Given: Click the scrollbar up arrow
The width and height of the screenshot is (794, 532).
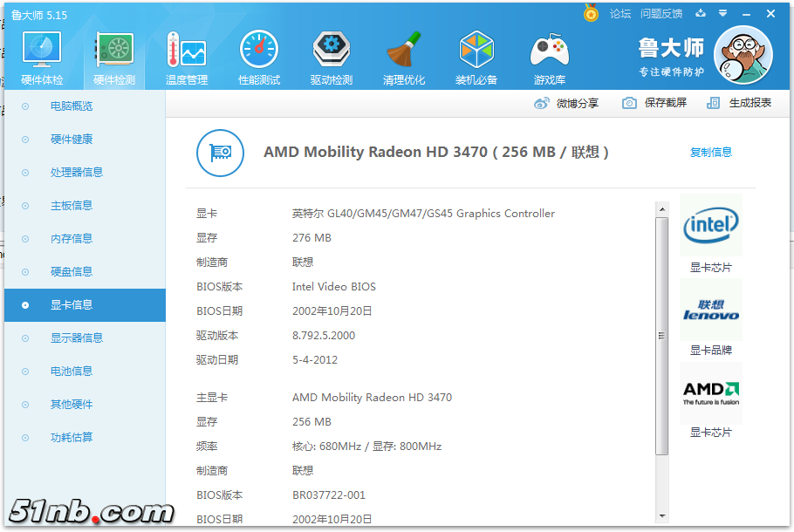Looking at the screenshot, I should click(662, 208).
